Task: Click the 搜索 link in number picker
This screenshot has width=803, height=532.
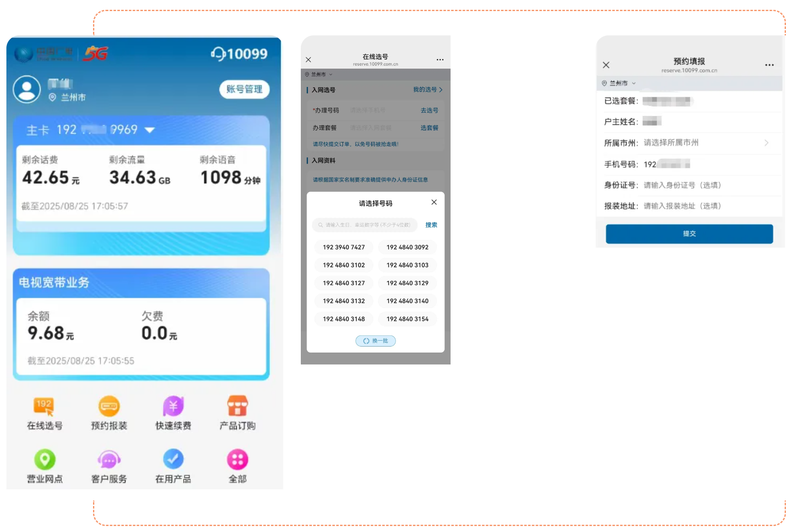Action: pos(431,225)
